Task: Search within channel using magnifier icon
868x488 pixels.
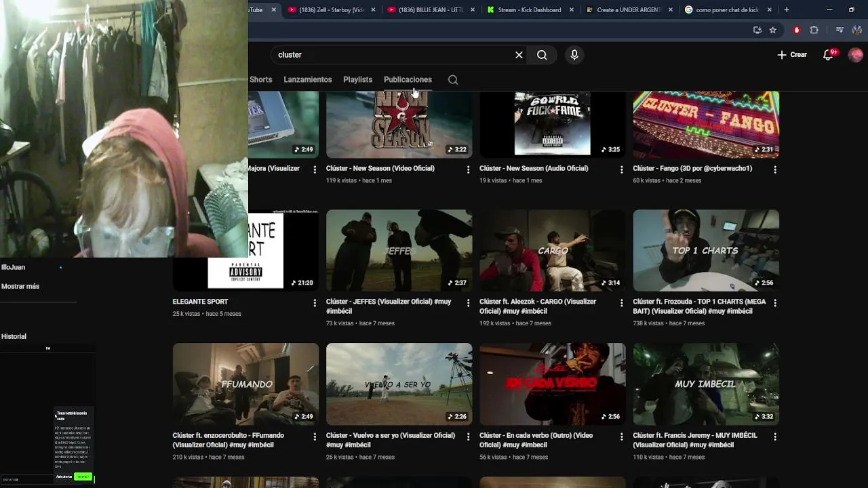Action: [453, 80]
